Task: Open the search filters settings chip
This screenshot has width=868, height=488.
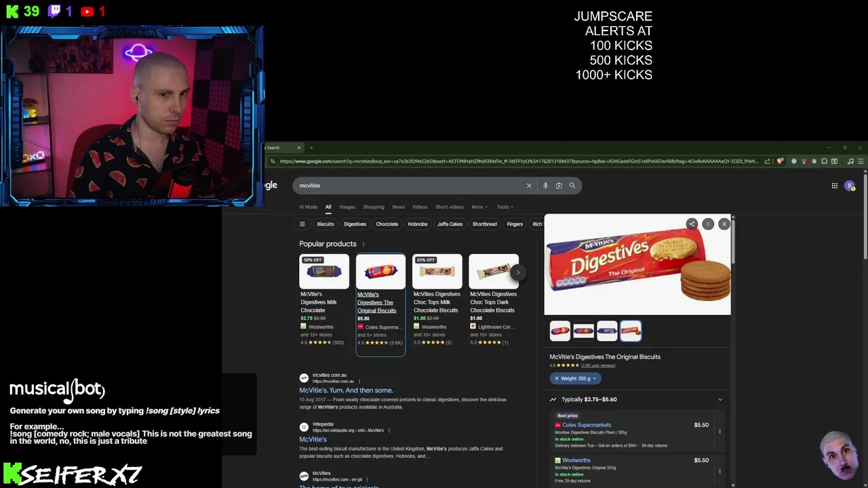Action: coord(302,224)
